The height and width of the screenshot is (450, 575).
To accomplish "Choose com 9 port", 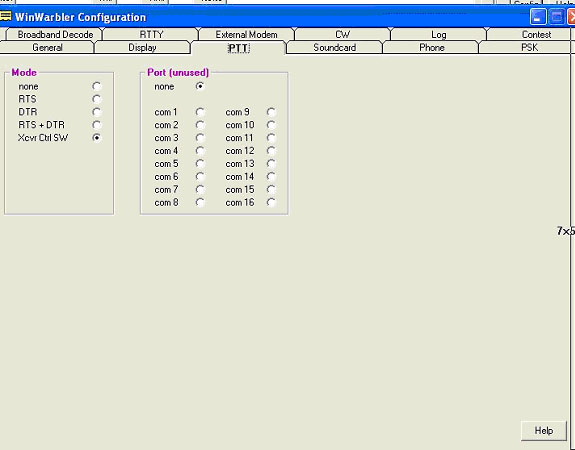I will (271, 112).
